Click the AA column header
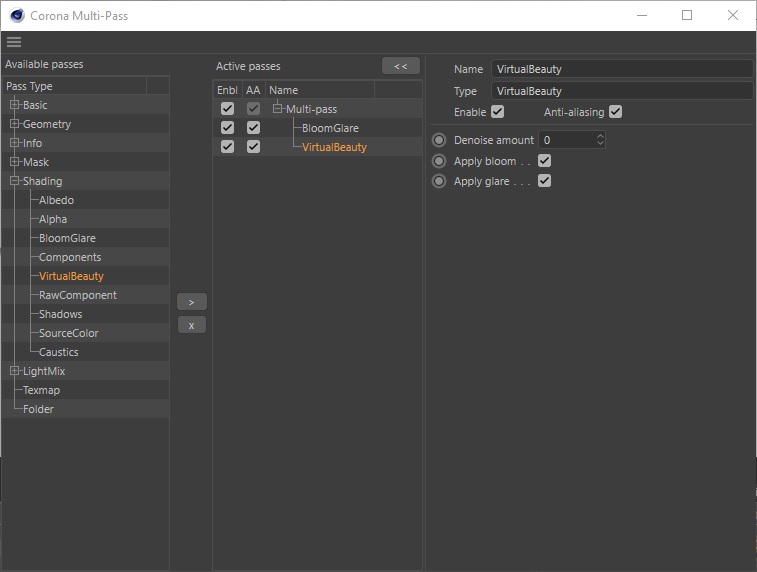This screenshot has width=757, height=572. 253,90
